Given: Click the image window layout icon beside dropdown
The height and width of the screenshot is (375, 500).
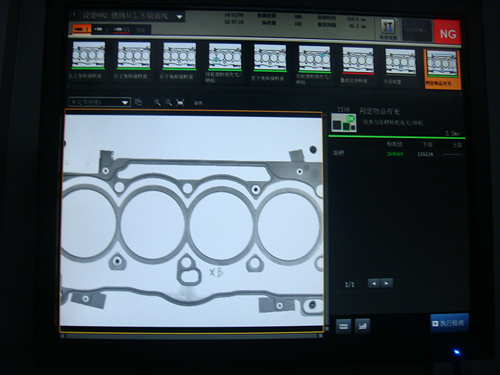Looking at the screenshot, I should [138, 102].
